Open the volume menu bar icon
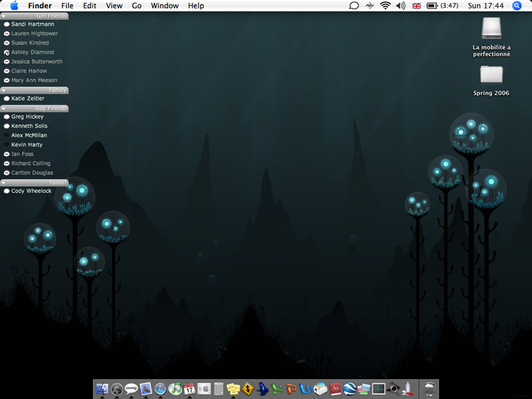 coord(401,6)
